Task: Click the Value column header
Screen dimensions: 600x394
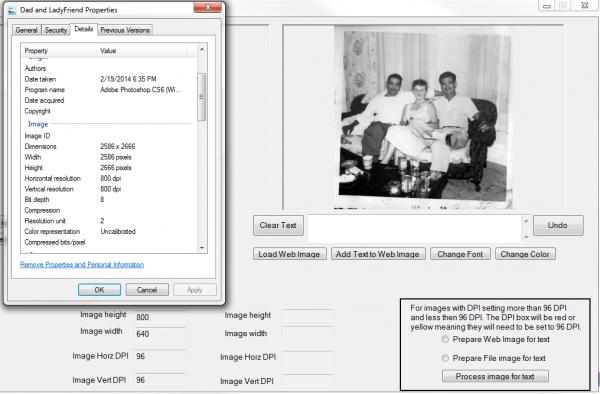Action: (x=142, y=50)
